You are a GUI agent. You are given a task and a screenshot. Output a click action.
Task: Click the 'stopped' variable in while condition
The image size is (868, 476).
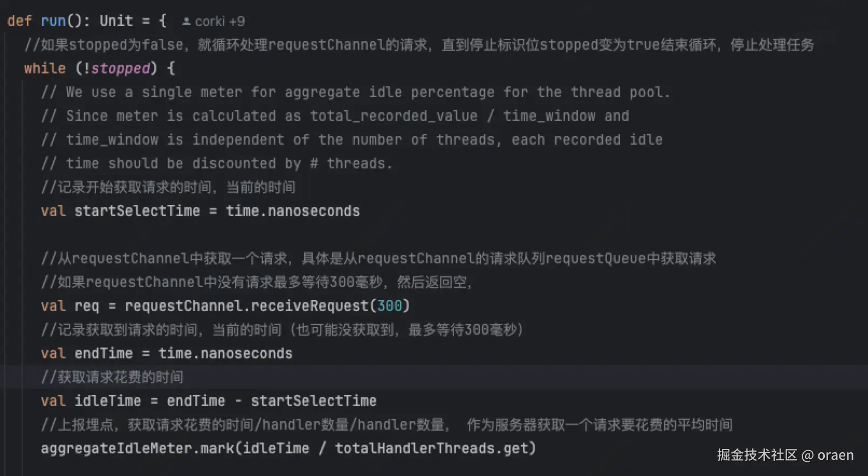pyautogui.click(x=120, y=69)
